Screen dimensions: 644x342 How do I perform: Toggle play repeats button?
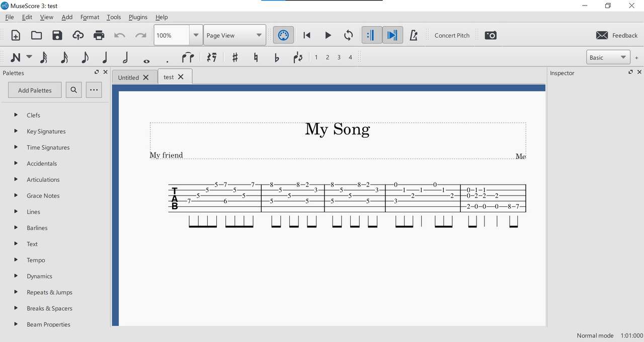(x=372, y=35)
